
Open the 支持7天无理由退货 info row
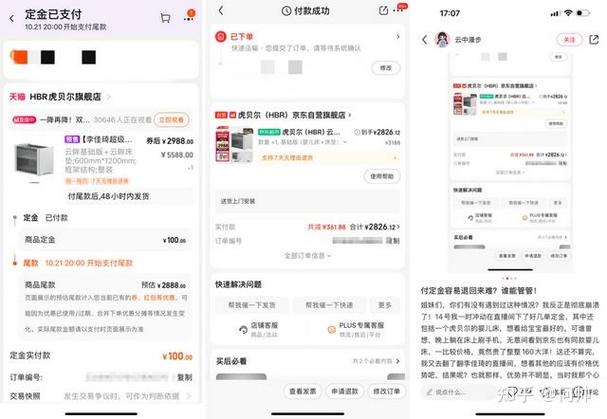(328, 158)
